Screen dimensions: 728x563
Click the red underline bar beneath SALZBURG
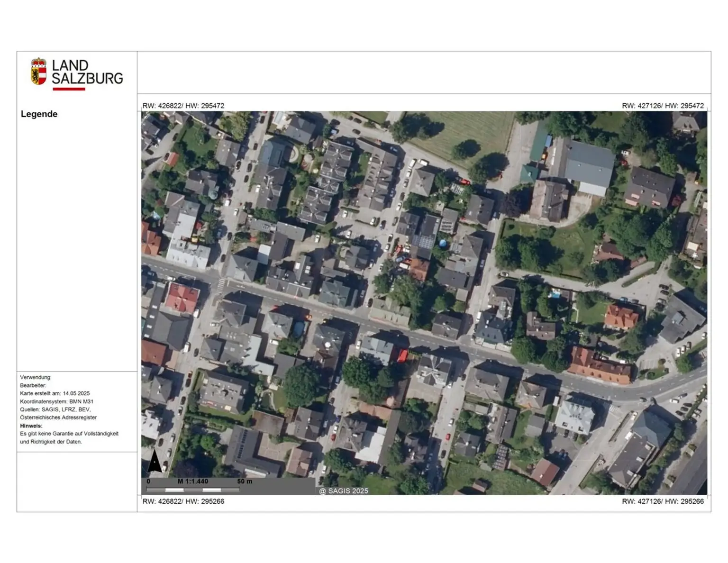pyautogui.click(x=69, y=89)
